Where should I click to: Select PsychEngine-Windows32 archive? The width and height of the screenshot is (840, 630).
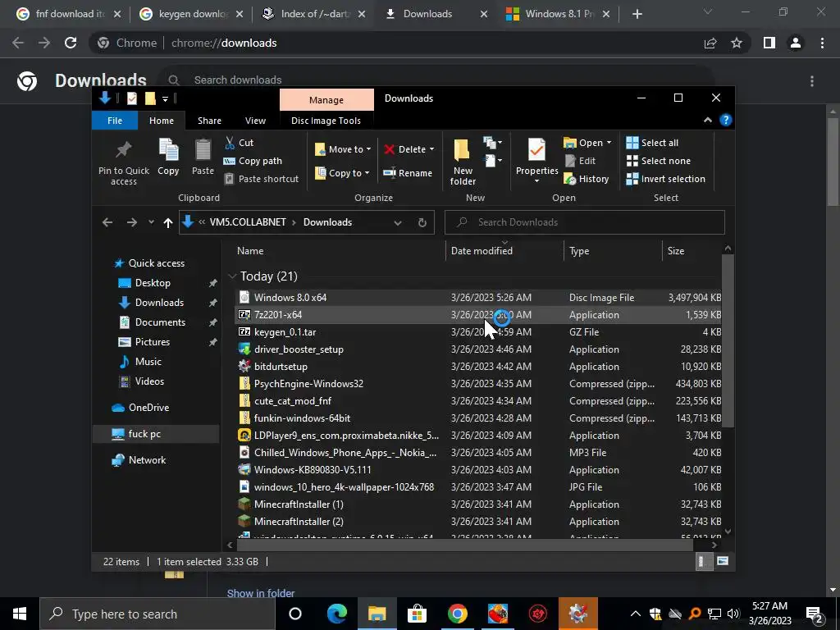478,384
